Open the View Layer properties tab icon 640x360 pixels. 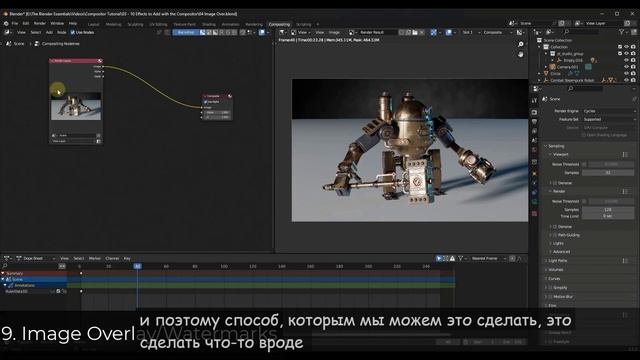534,131
